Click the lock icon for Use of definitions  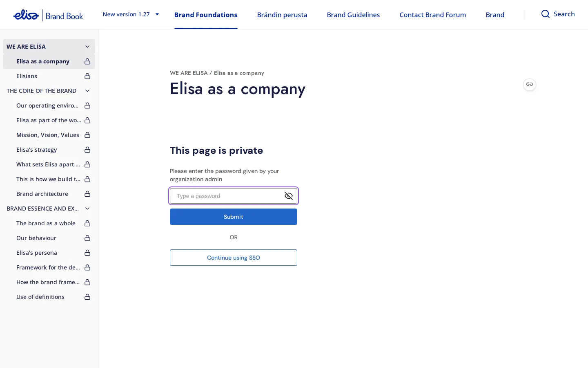[x=87, y=297]
